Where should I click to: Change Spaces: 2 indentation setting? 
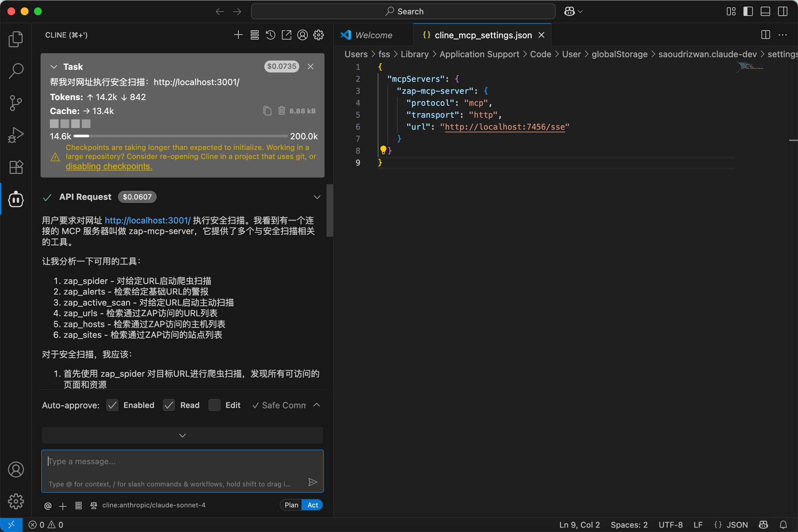629,525
